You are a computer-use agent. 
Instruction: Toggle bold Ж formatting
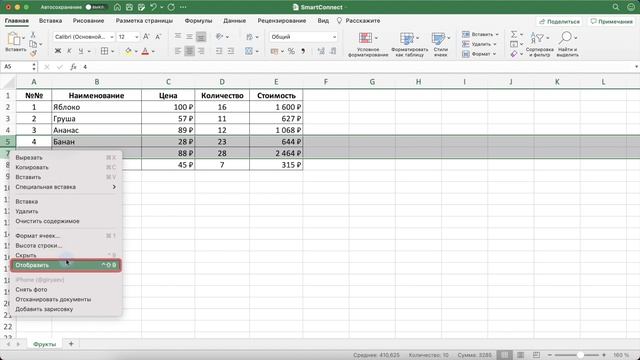(58, 51)
